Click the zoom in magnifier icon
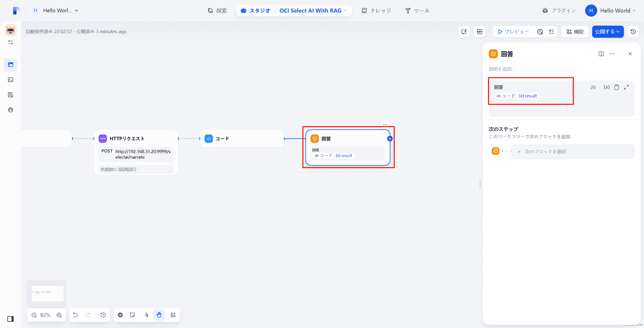 click(59, 315)
